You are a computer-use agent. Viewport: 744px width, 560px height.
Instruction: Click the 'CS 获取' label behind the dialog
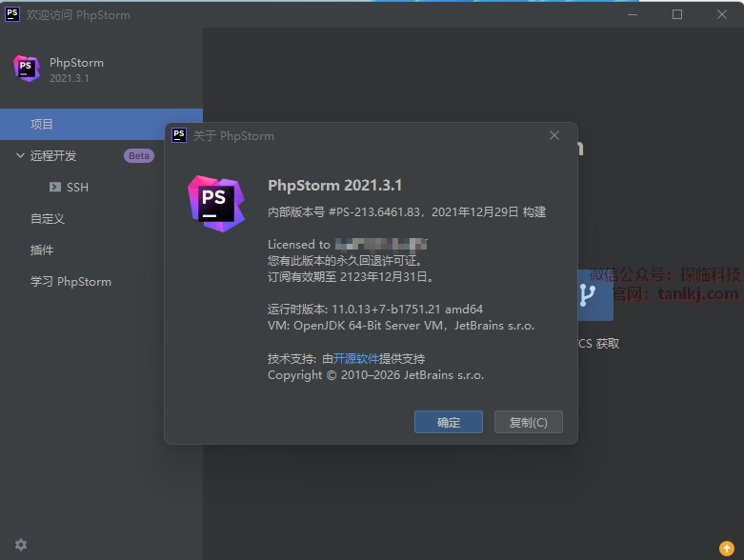(599, 344)
